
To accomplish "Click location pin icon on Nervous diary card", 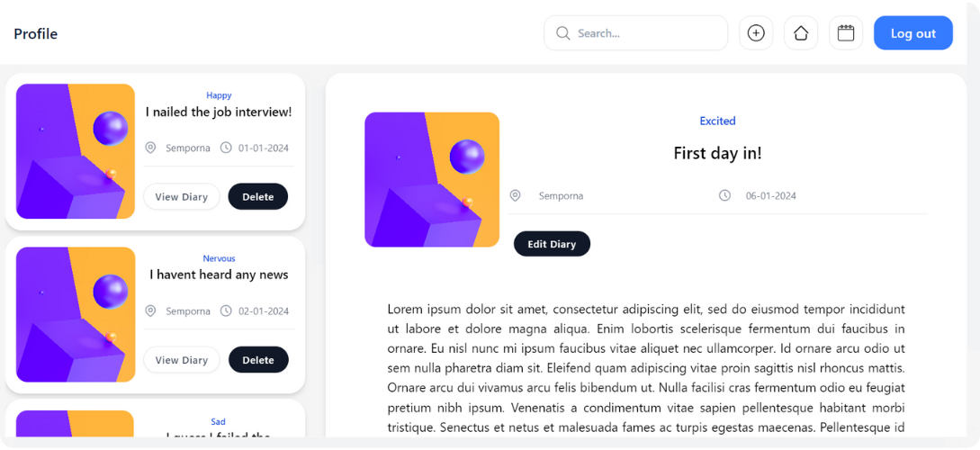I will point(150,310).
